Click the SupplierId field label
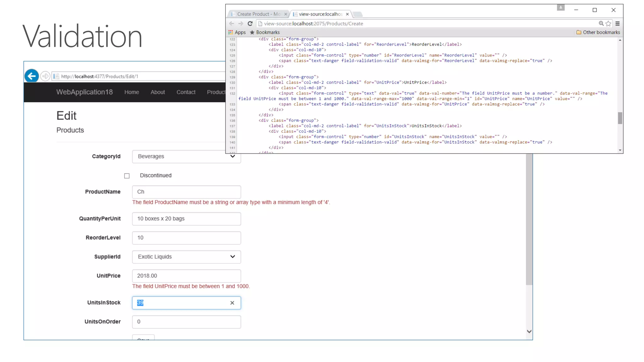Screen dimensions: 644x362 (x=107, y=257)
